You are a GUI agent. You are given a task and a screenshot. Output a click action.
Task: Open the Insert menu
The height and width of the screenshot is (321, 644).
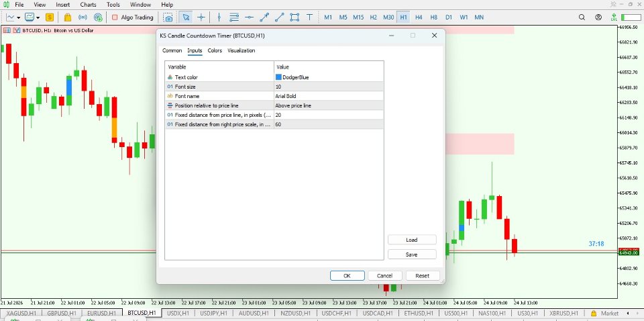63,5
